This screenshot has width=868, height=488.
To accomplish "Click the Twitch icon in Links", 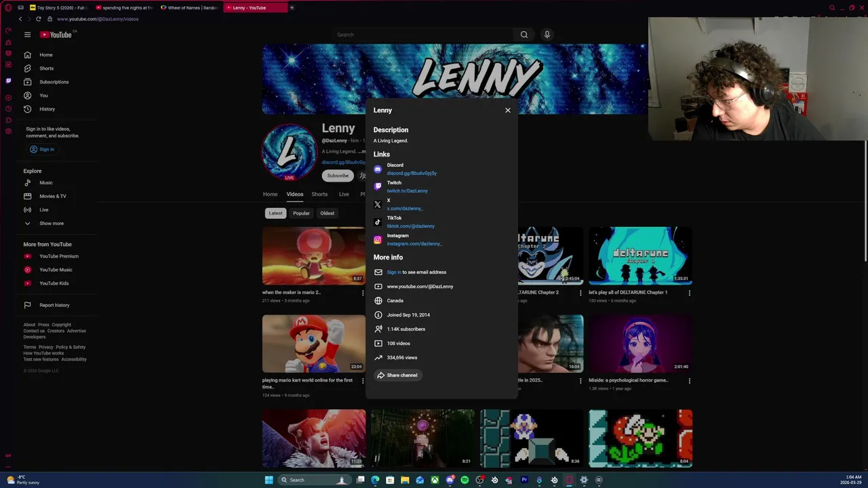I will tap(378, 187).
